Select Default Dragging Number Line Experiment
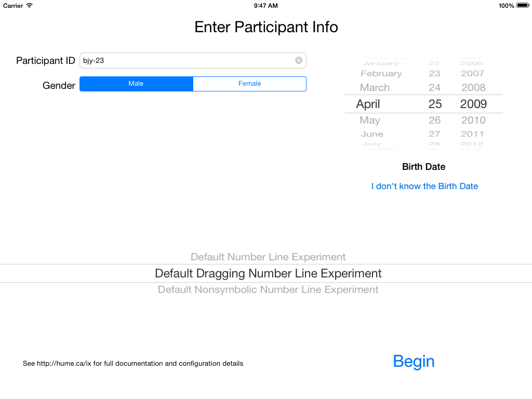 (x=268, y=273)
